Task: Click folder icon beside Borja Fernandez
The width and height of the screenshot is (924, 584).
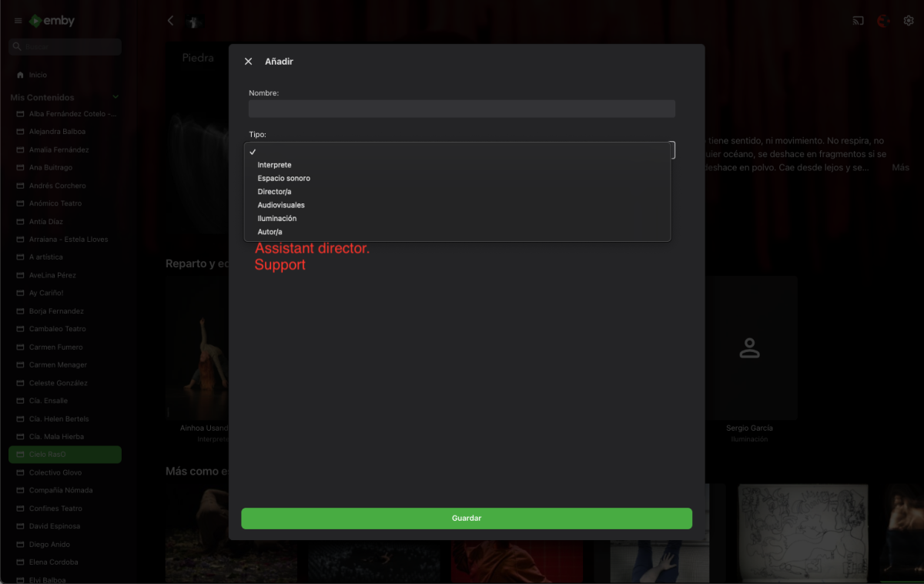Action: (21, 311)
